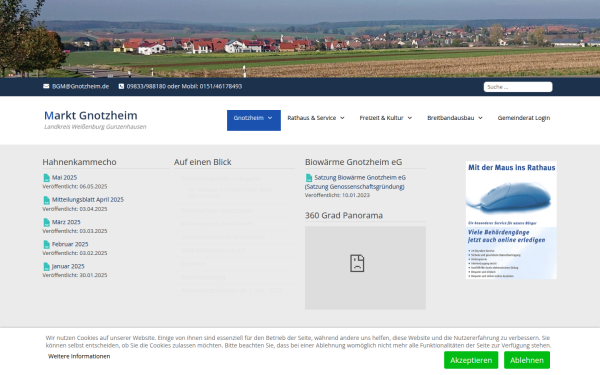Open Weitere Informationen cookie link
This screenshot has width=600, height=375.
pyautogui.click(x=79, y=356)
